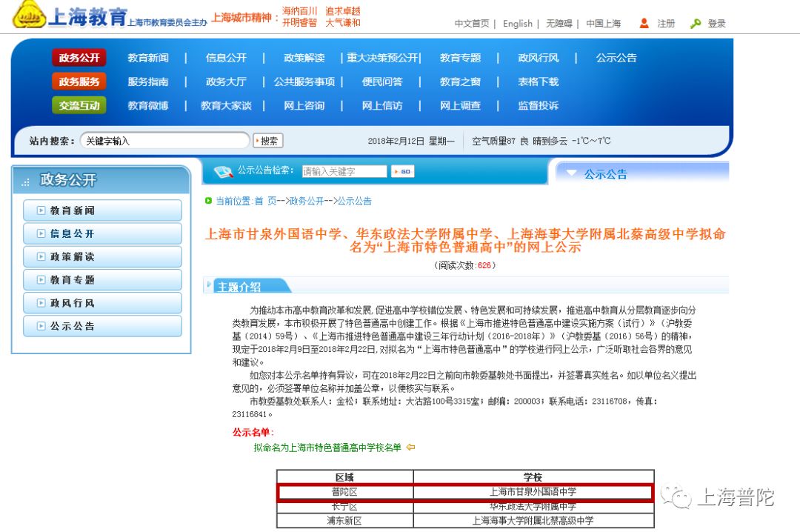
Task: Open 教育新闻 in top navigation
Action: pos(148,59)
